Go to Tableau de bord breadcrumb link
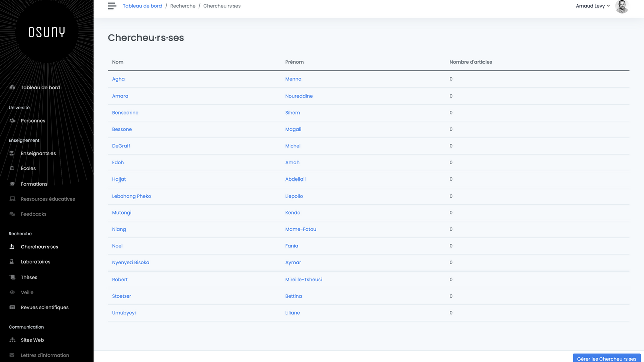 (142, 6)
